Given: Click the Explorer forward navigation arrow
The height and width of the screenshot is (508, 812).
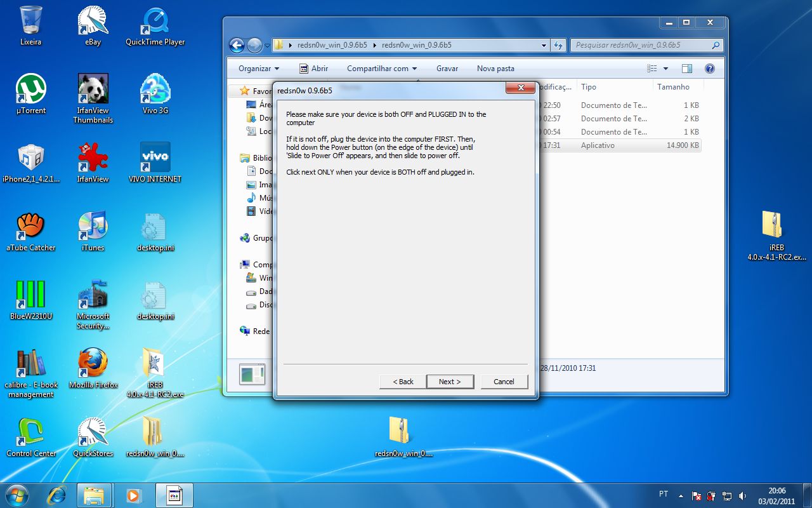Looking at the screenshot, I should click(x=254, y=45).
